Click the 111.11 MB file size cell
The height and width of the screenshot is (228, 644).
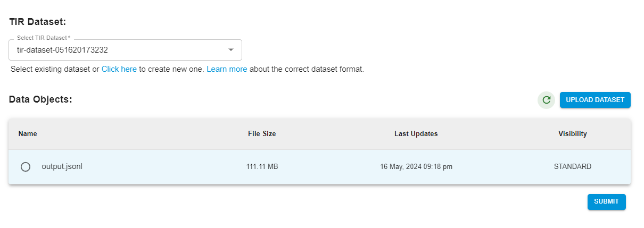click(262, 167)
